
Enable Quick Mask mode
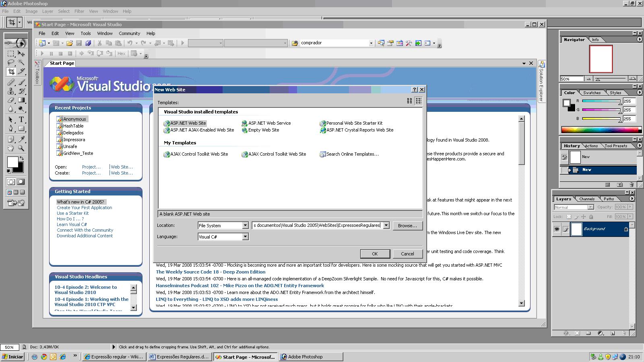click(x=20, y=182)
